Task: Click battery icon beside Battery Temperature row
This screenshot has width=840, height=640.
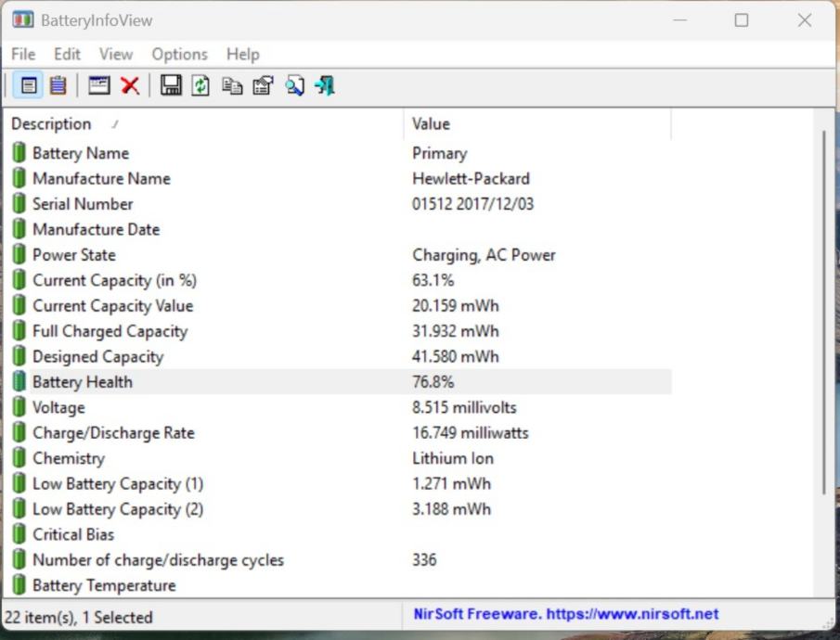Action: tap(19, 585)
